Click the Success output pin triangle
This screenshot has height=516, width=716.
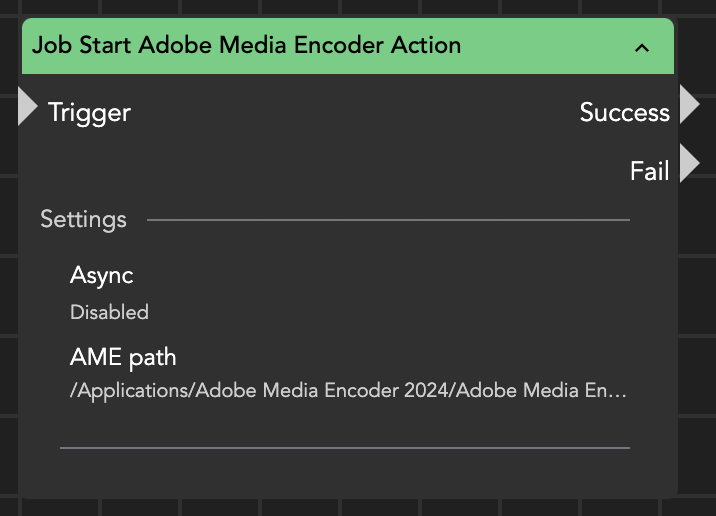pyautogui.click(x=689, y=104)
